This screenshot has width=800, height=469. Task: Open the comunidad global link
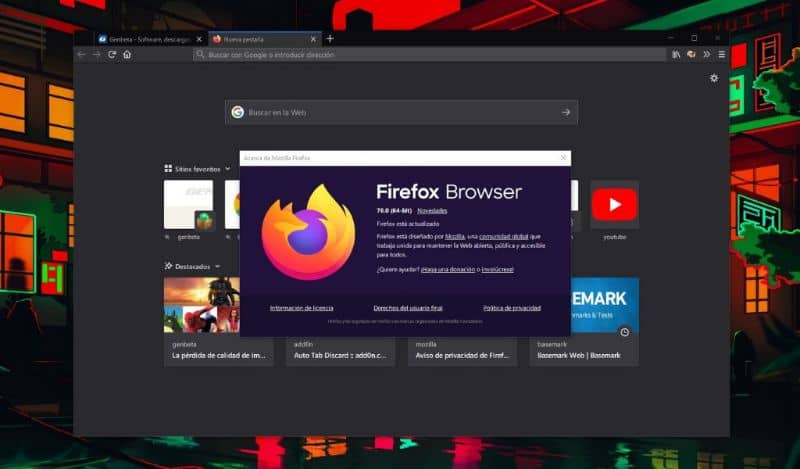tap(503, 236)
